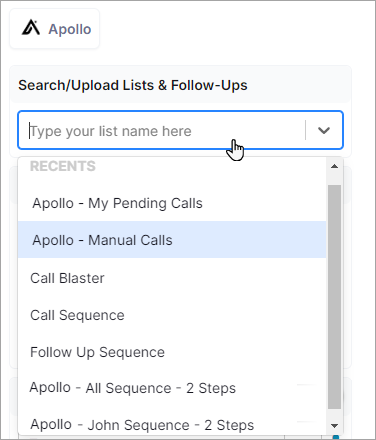This screenshot has width=376, height=440.
Task: Select the Call Blaster list
Action: point(172,278)
